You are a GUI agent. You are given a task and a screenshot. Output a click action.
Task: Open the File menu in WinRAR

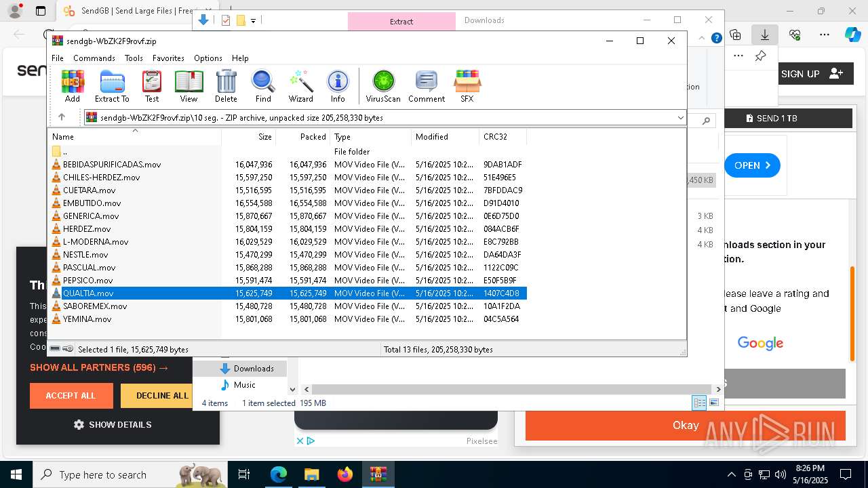coord(58,58)
